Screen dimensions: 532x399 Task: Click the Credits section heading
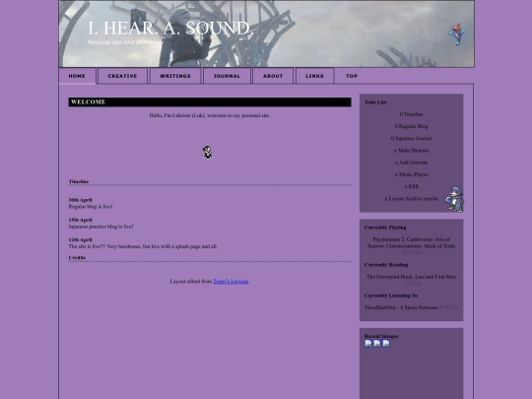[x=77, y=257]
